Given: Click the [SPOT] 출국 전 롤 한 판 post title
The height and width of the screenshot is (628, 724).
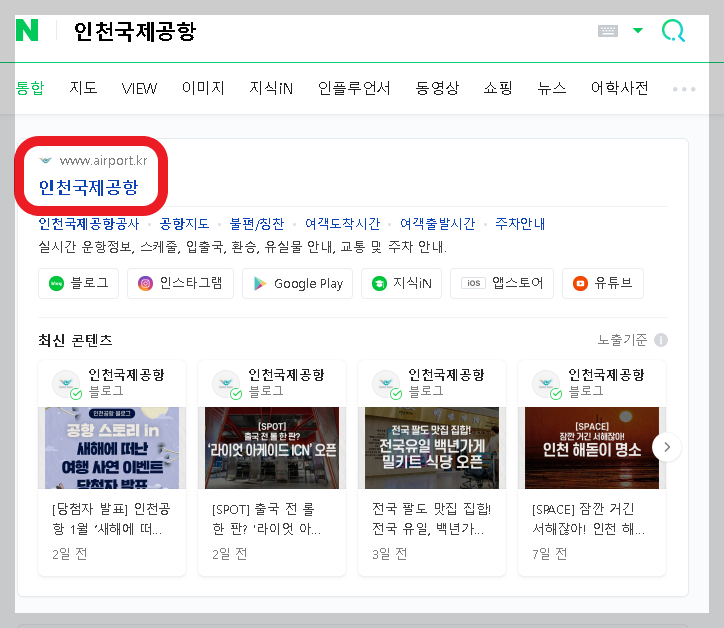Looking at the screenshot, I should [266, 519].
